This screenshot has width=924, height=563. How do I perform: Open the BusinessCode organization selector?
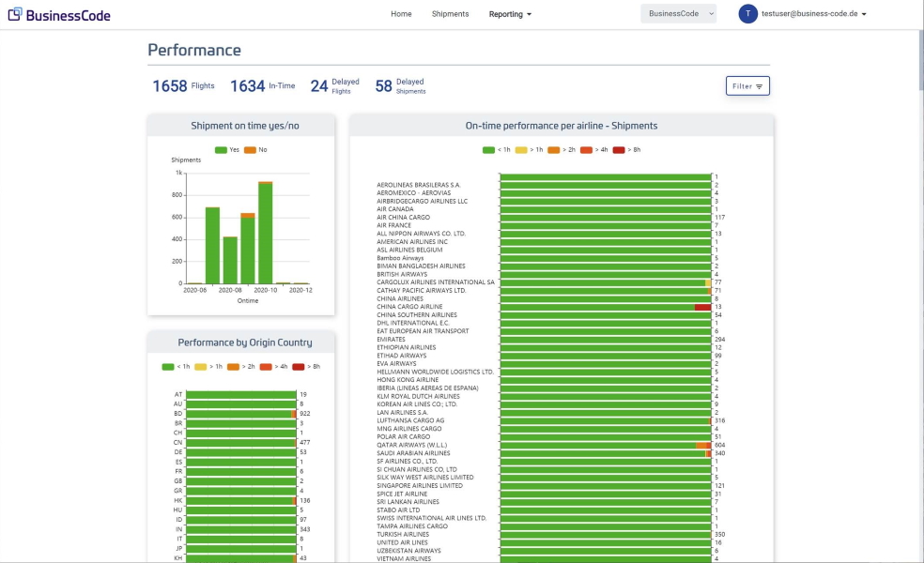click(678, 13)
